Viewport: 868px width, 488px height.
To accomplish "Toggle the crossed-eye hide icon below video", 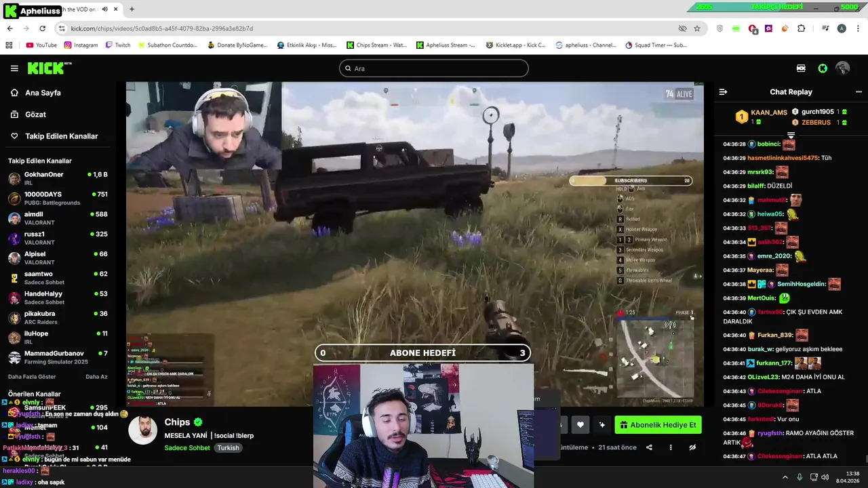I will [x=692, y=447].
